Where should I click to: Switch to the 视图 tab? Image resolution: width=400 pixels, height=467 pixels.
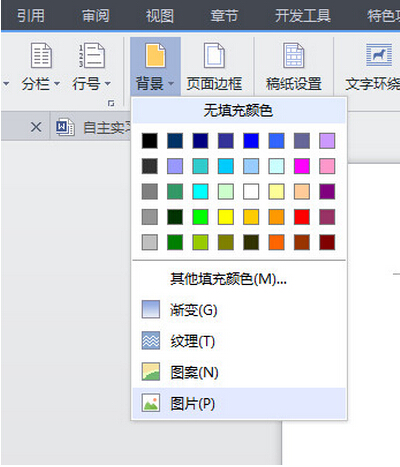160,16
